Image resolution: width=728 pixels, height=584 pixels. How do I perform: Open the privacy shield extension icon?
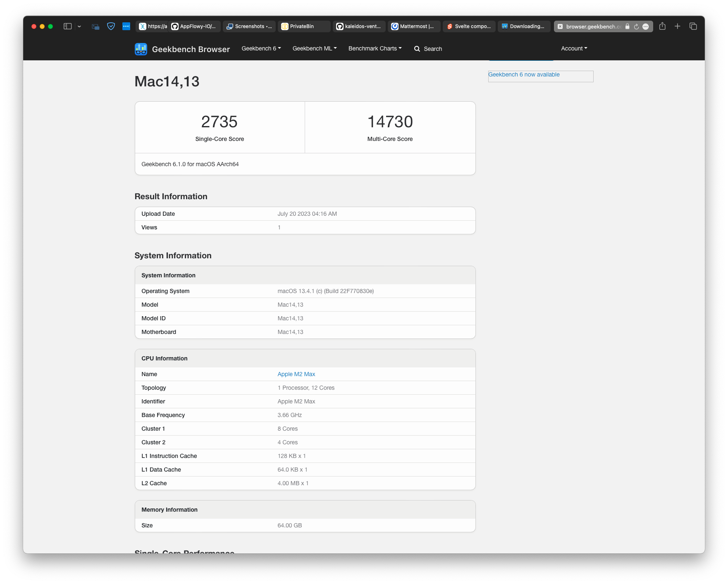click(x=111, y=26)
